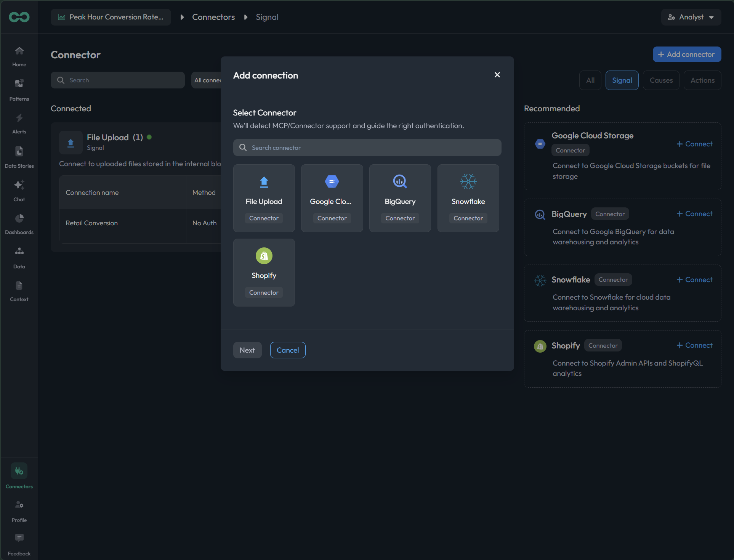Switch to the Actions tab

[x=702, y=80]
